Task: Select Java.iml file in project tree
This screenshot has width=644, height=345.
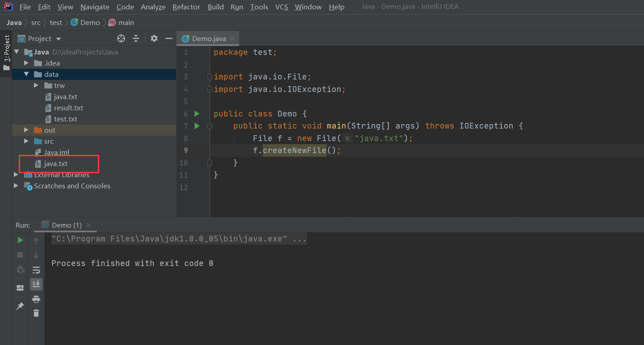Action: point(56,152)
